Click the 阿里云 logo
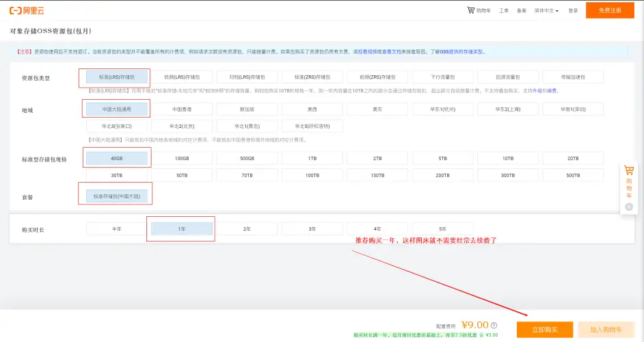The image size is (644, 342). point(27,11)
